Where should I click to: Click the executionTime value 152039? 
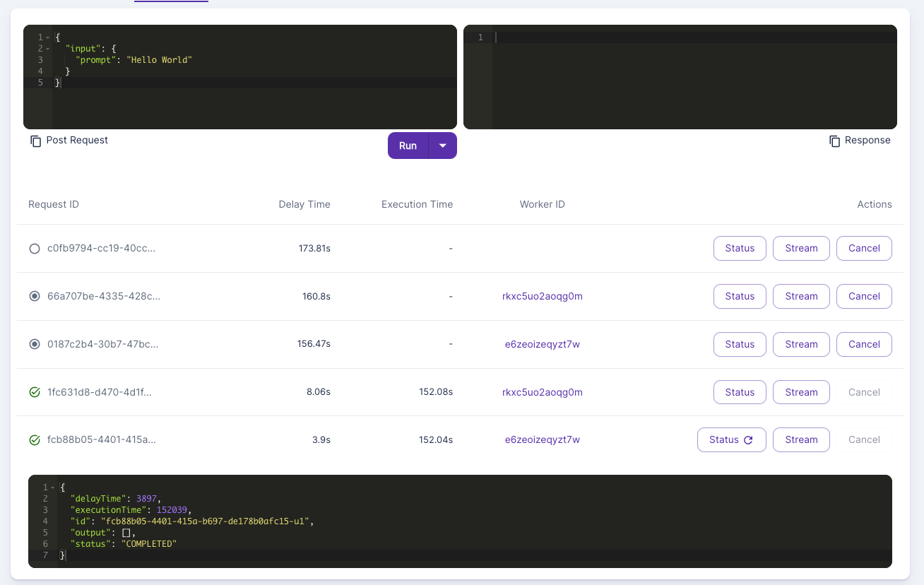(x=172, y=510)
